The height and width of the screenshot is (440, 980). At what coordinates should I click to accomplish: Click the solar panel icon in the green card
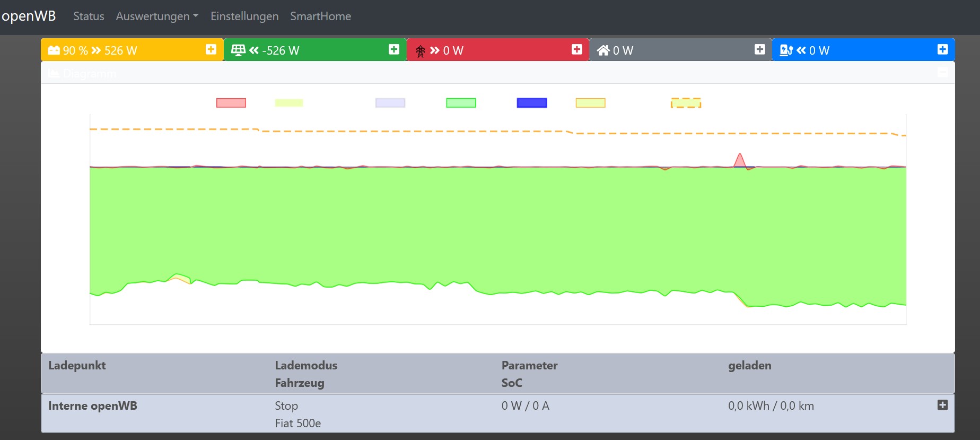point(238,50)
